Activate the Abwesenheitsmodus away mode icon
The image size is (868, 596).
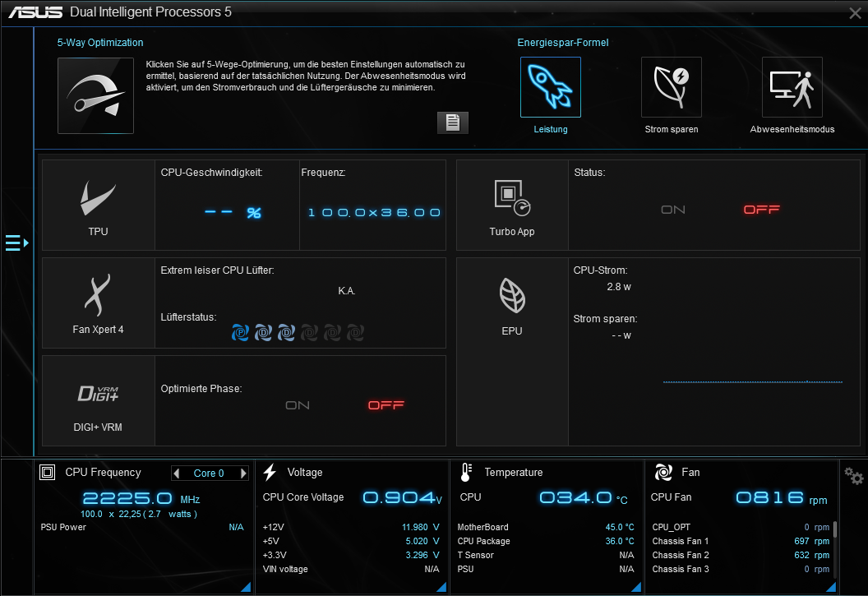(792, 87)
